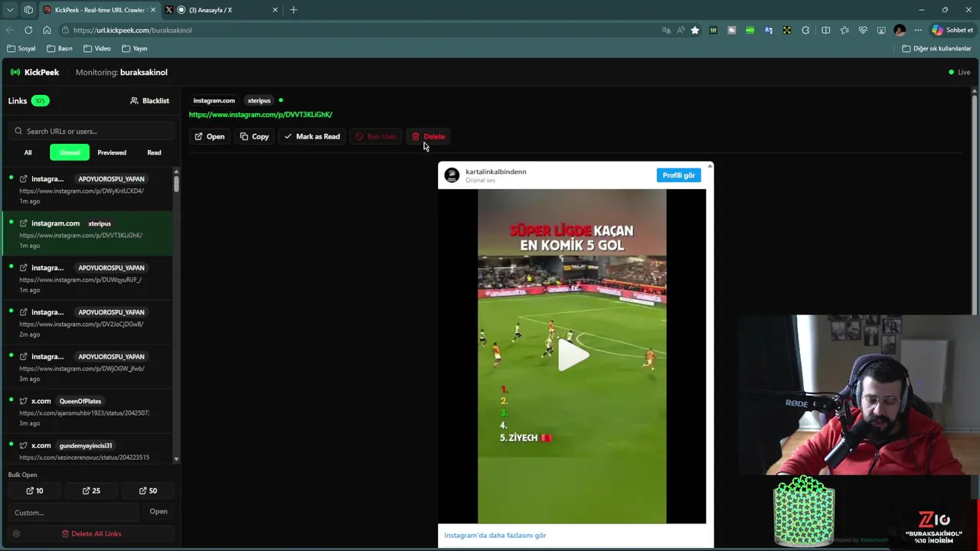
Task: Open settings gear in sidebar bottom
Action: [16, 533]
